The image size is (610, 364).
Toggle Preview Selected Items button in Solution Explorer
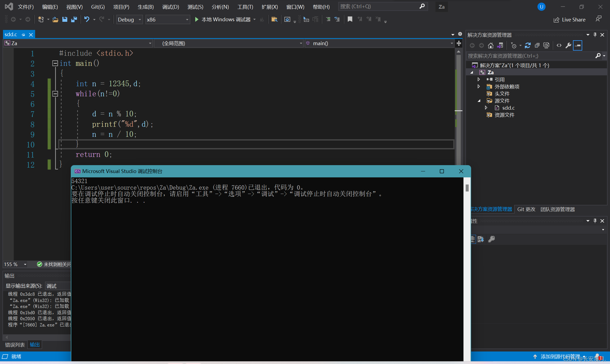(577, 45)
